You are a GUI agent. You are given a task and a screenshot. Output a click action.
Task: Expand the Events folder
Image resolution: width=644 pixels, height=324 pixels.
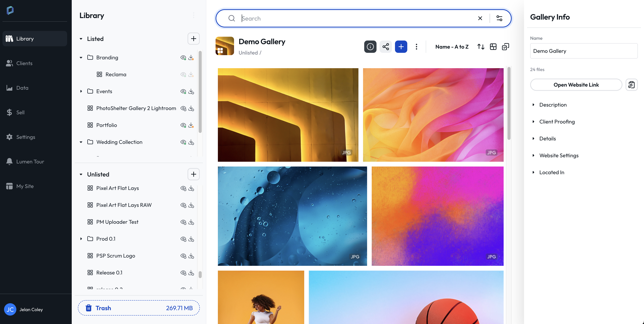point(81,91)
